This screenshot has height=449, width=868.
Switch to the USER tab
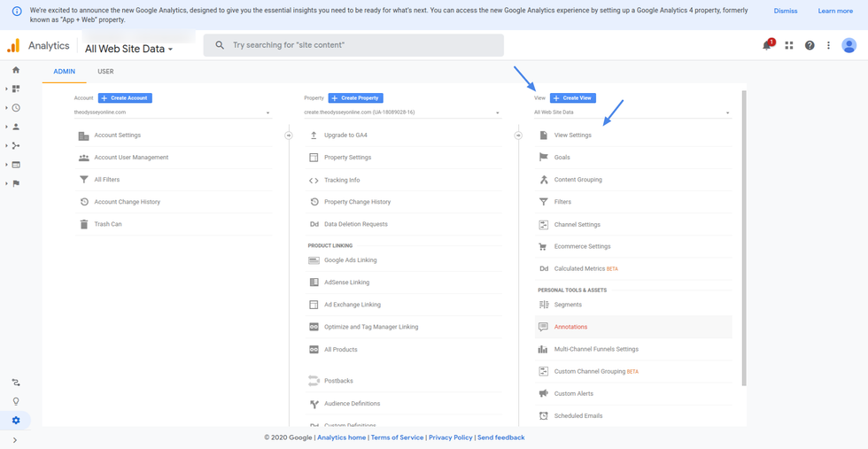pos(105,72)
